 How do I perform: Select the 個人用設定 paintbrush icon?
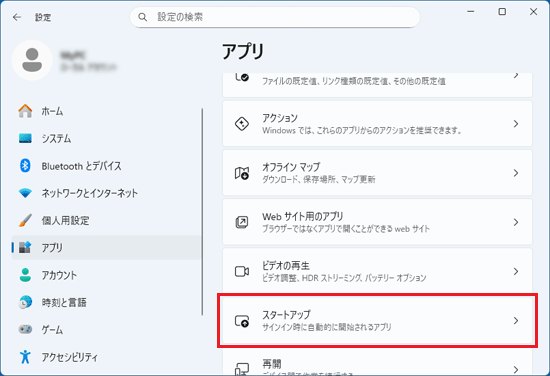[x=25, y=220]
